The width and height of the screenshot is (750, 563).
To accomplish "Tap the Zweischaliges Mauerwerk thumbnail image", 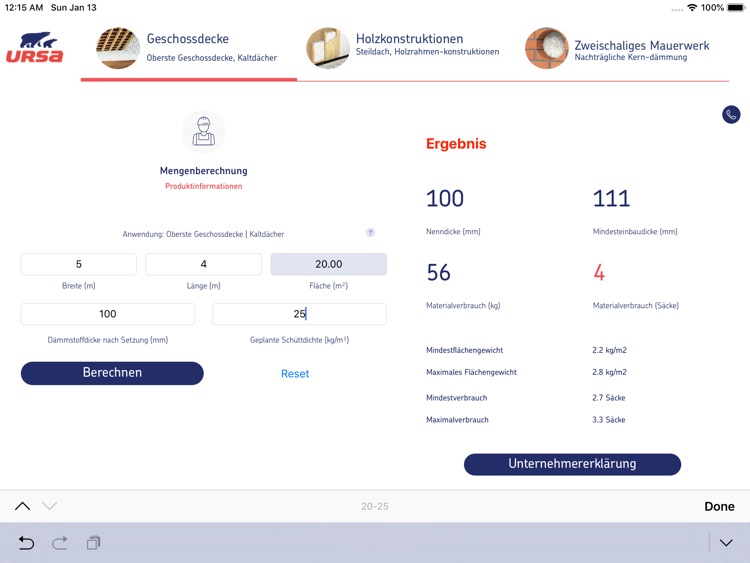I will click(x=547, y=48).
